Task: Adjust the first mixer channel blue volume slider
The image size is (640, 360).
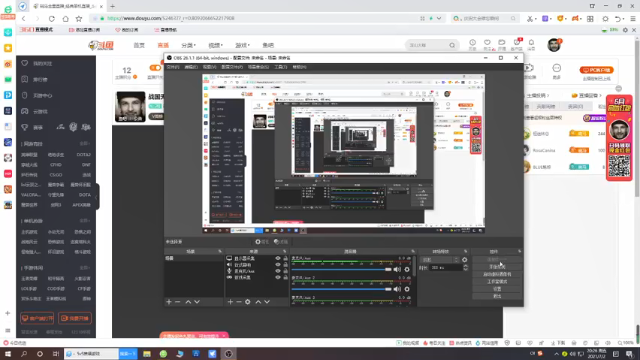Action: (342, 269)
